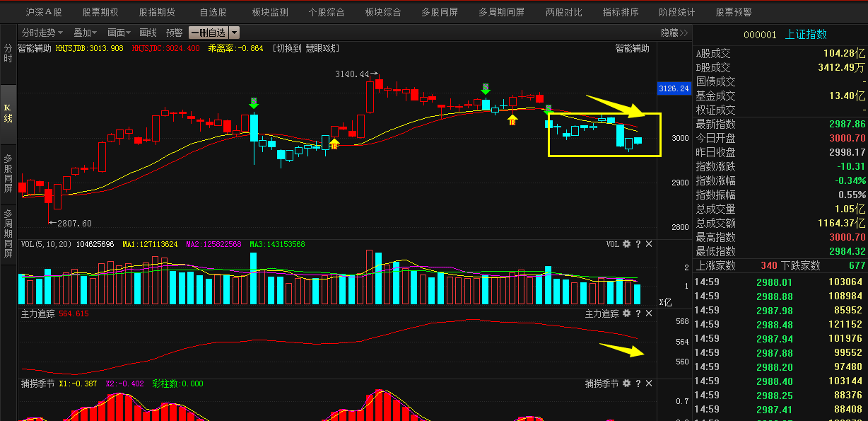
Task: Switch to 多股同屏 side tab
Action: pyautogui.click(x=8, y=173)
